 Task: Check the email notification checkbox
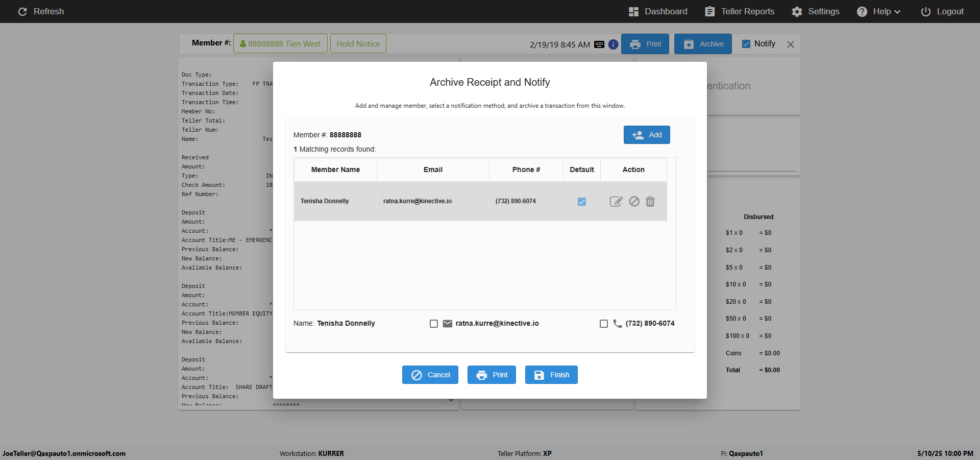tap(434, 324)
